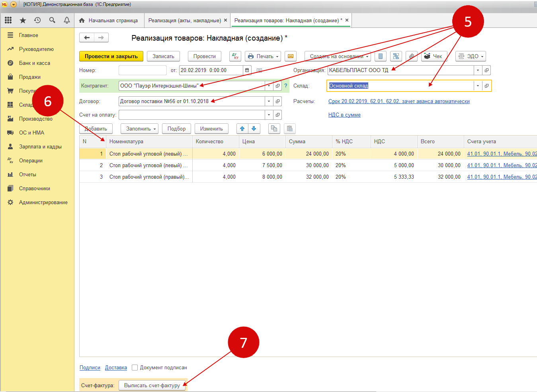The image size is (537, 392).
Task: Open the Расчеты Срок 20.02.2019 link
Action: coord(399,101)
